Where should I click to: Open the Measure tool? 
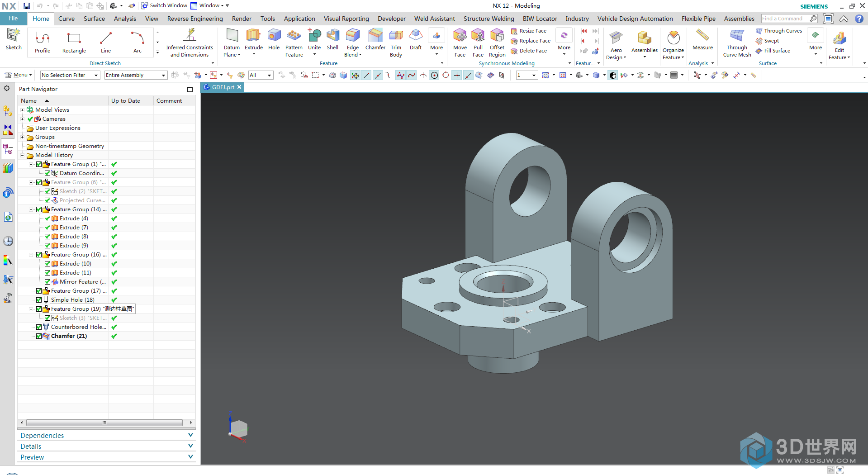tap(702, 39)
